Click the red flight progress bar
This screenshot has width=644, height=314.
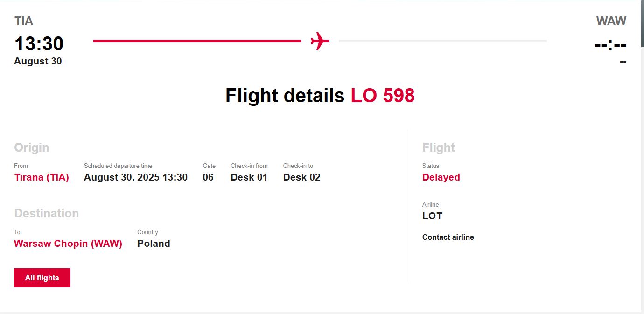pos(197,41)
